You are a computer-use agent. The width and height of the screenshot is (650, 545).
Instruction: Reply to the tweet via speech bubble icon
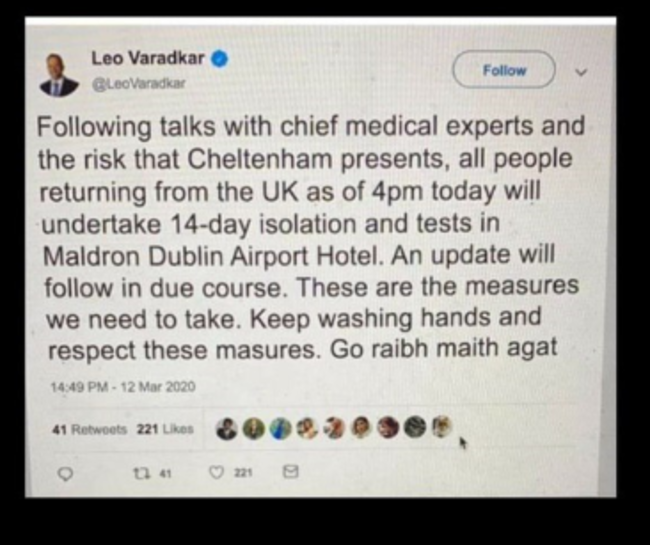[x=65, y=473]
